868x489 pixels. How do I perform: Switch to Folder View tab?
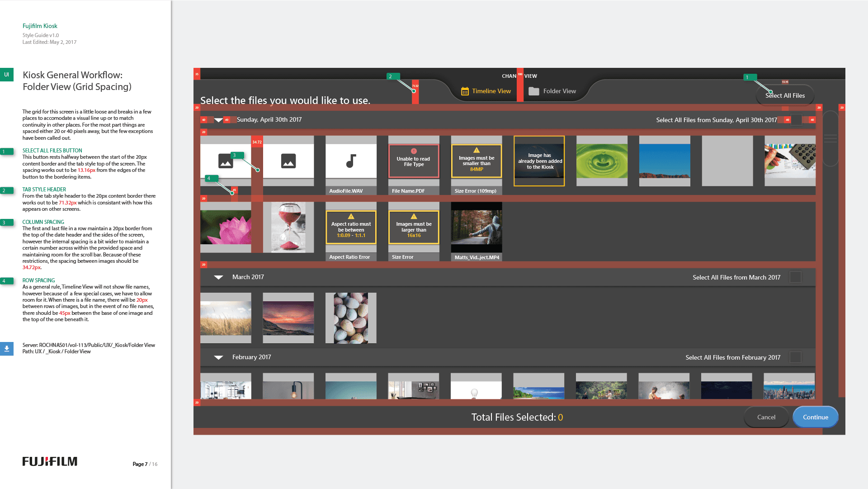(x=559, y=91)
